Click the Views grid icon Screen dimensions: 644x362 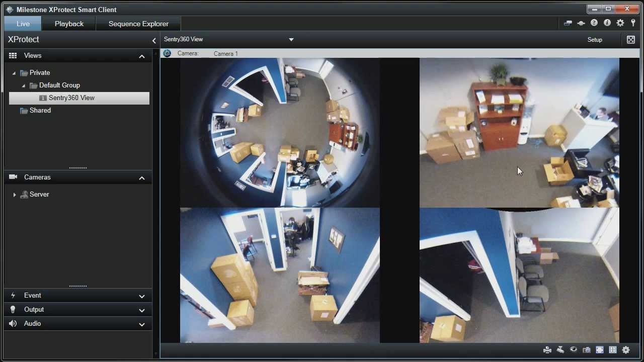click(13, 56)
